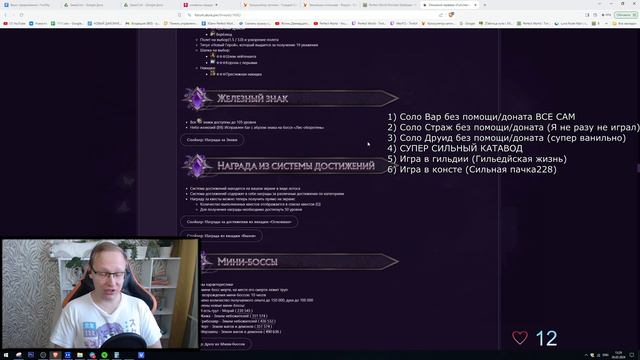Open the Windows Start menu
Image resolution: width=640 pixels, height=360 pixels.
(6, 355)
